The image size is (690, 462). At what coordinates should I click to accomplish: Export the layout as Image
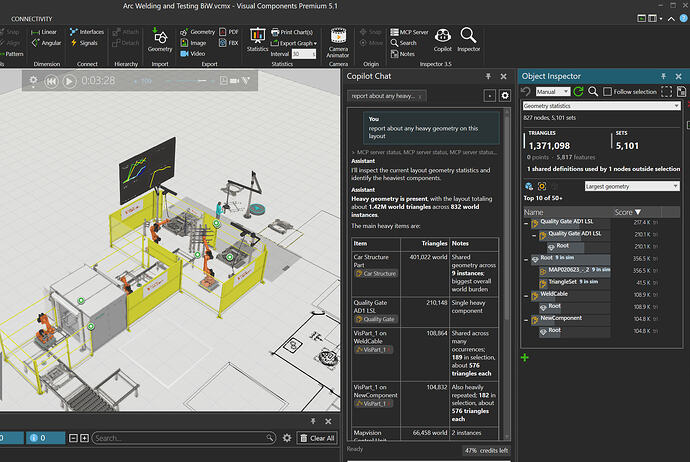coord(193,43)
